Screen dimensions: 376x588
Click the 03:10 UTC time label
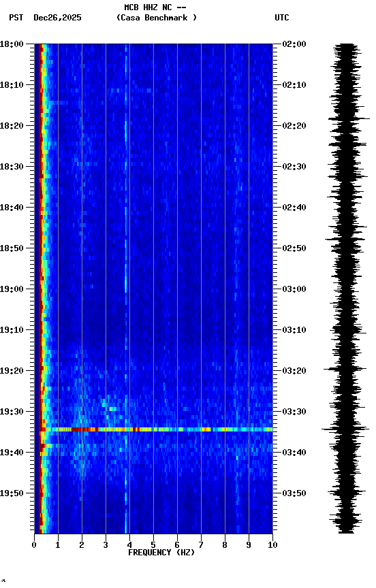(x=294, y=330)
